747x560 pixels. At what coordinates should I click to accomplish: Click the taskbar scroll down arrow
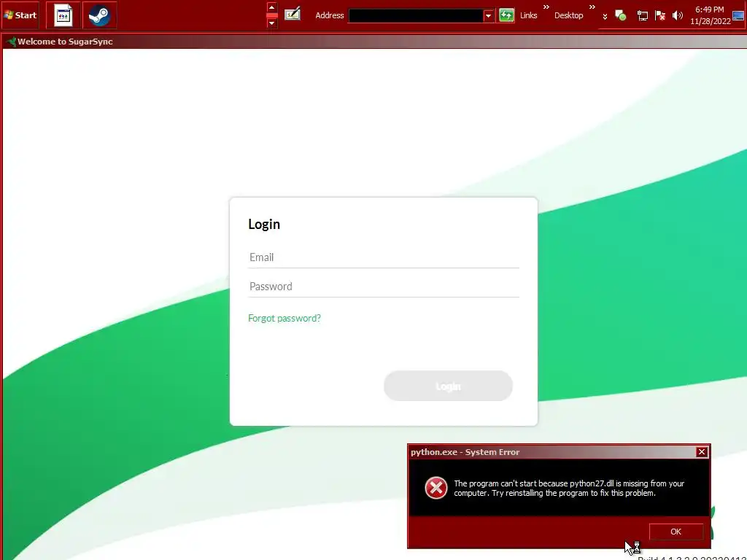tap(271, 23)
